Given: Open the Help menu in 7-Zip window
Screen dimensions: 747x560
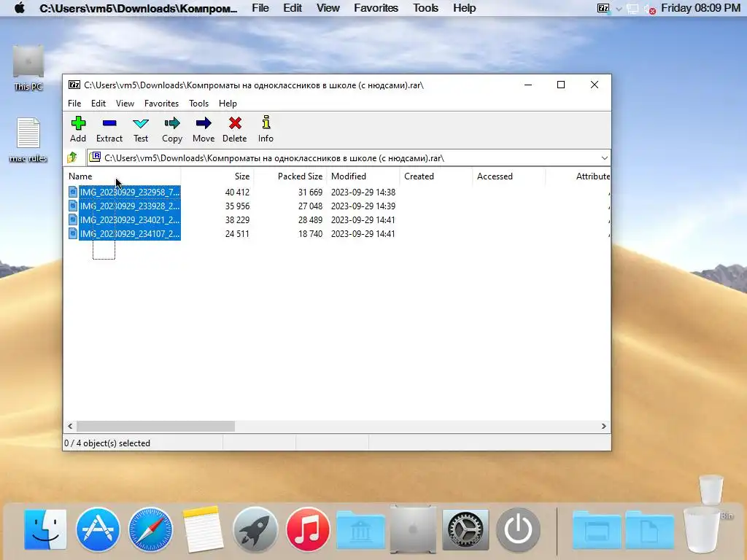Looking at the screenshot, I should (228, 104).
